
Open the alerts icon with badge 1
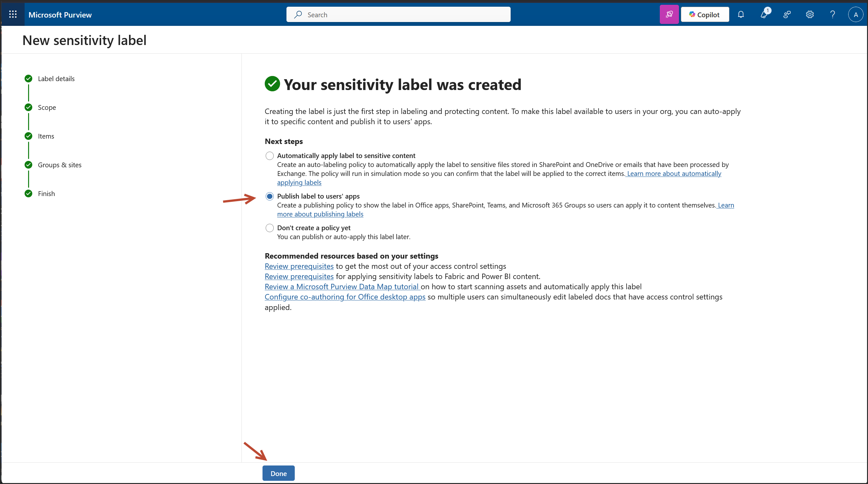point(764,14)
